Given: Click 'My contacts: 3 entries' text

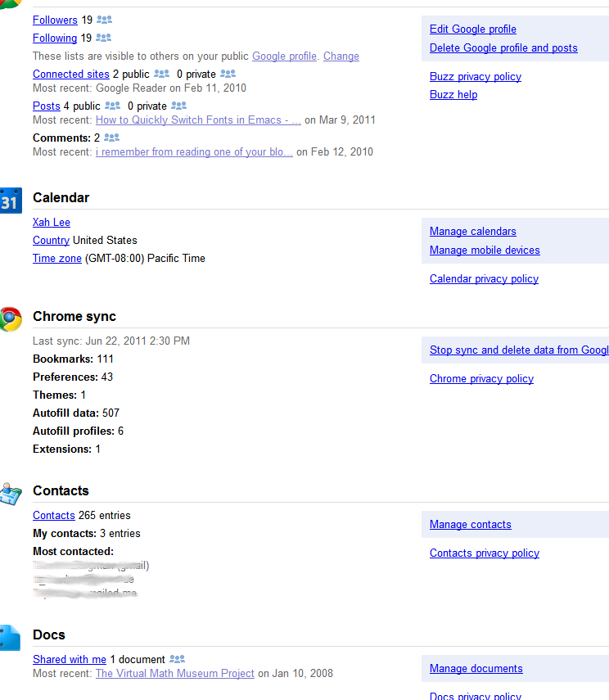Looking at the screenshot, I should (x=87, y=534).
